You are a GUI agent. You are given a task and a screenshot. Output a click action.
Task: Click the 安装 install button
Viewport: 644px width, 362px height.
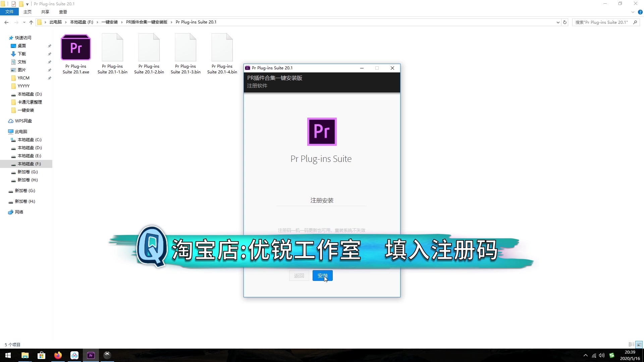(322, 276)
